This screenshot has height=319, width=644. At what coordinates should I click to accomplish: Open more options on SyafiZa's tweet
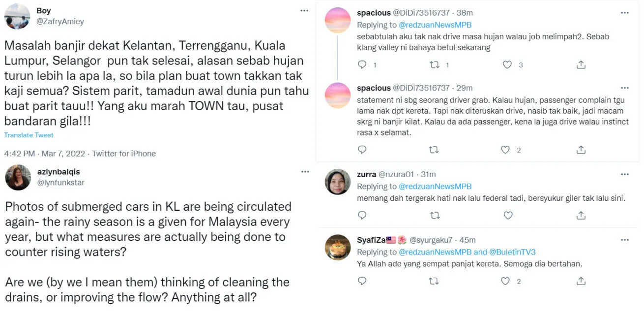click(625, 240)
